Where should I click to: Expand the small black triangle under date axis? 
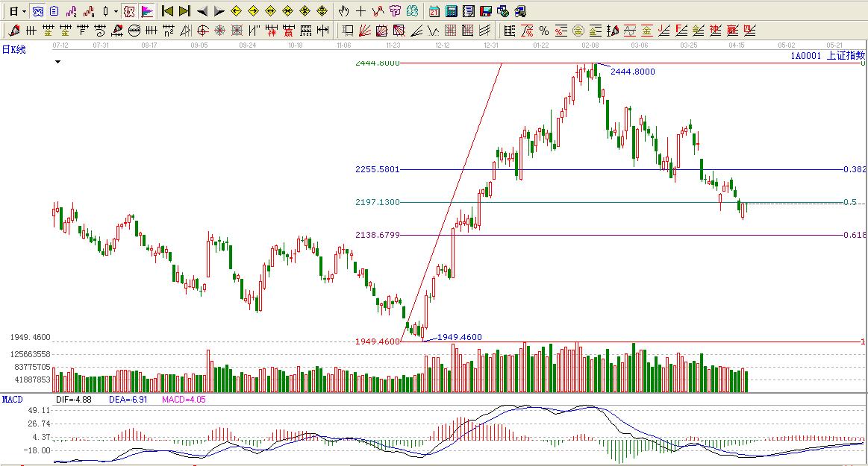[x=58, y=63]
